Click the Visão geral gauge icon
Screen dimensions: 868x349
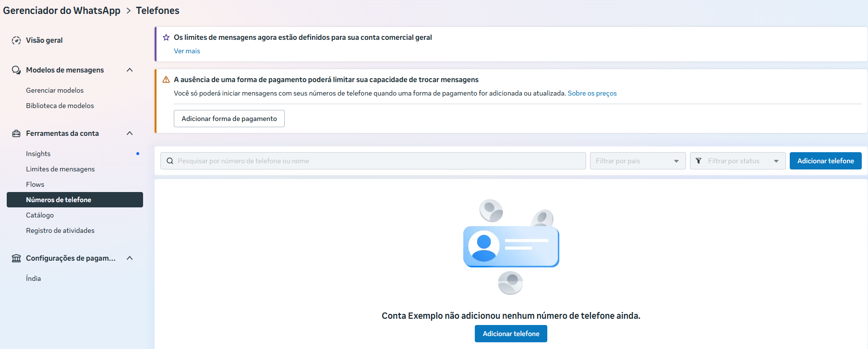click(16, 40)
